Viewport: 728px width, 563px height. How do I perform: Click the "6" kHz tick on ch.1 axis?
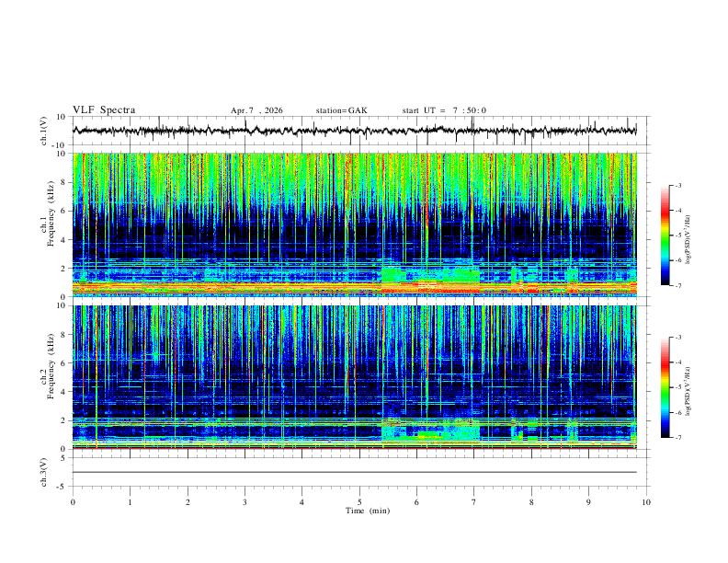pos(64,211)
